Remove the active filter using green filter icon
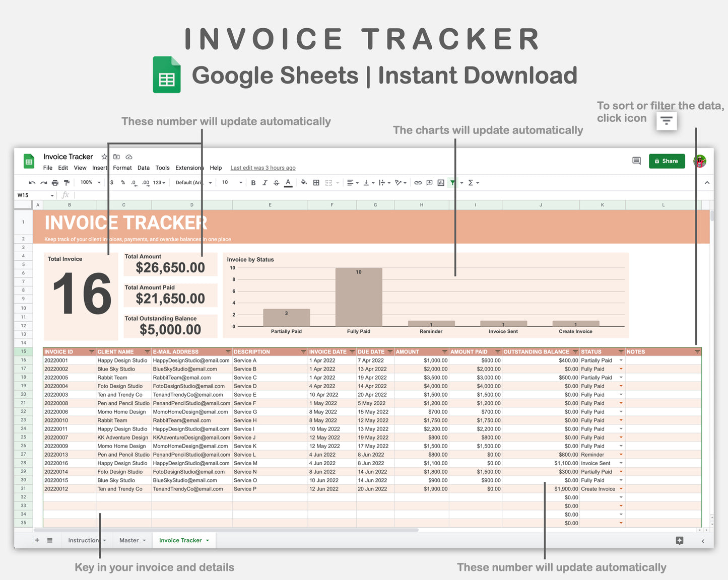Image resolution: width=728 pixels, height=580 pixels. point(452,182)
